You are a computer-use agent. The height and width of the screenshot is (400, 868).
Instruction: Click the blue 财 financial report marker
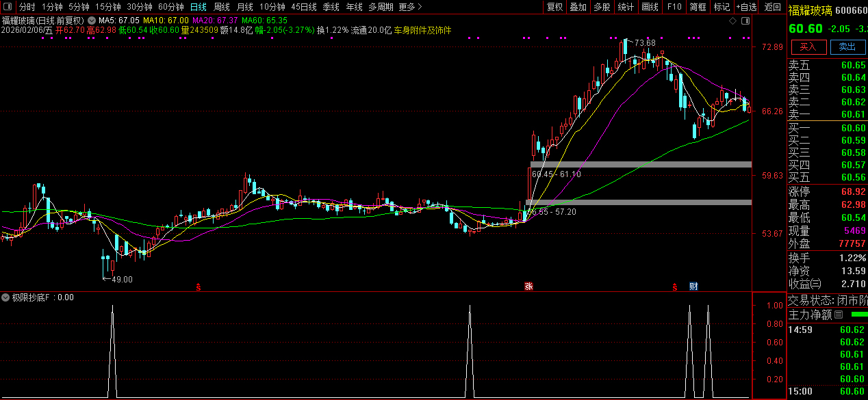pyautogui.click(x=693, y=286)
